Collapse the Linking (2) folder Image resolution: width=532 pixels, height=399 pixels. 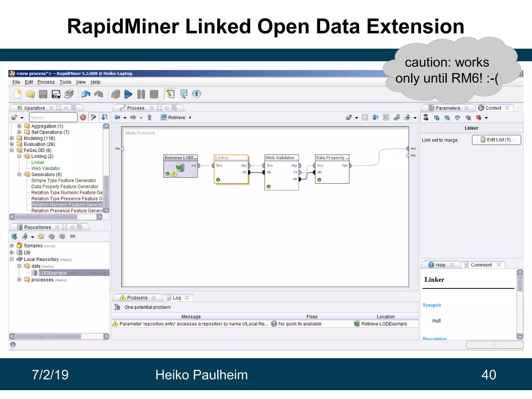pyautogui.click(x=19, y=156)
